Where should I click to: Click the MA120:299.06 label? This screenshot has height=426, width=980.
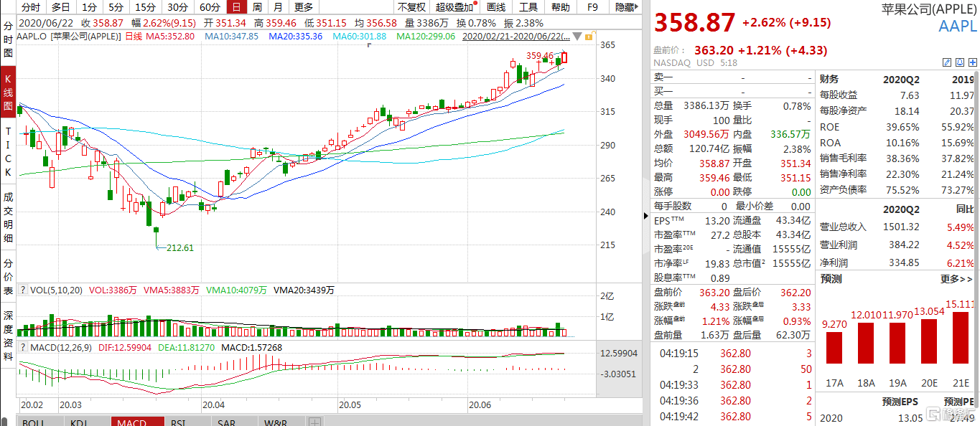426,36
